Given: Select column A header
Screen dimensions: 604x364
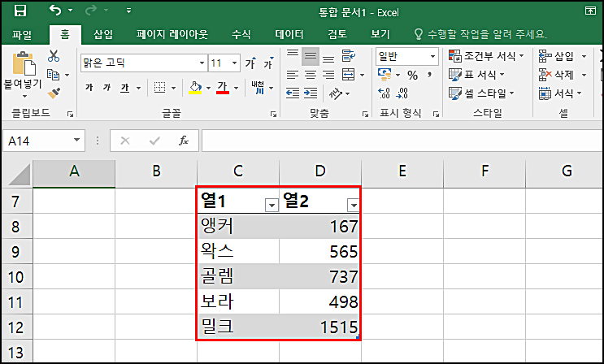Looking at the screenshot, I should (74, 171).
